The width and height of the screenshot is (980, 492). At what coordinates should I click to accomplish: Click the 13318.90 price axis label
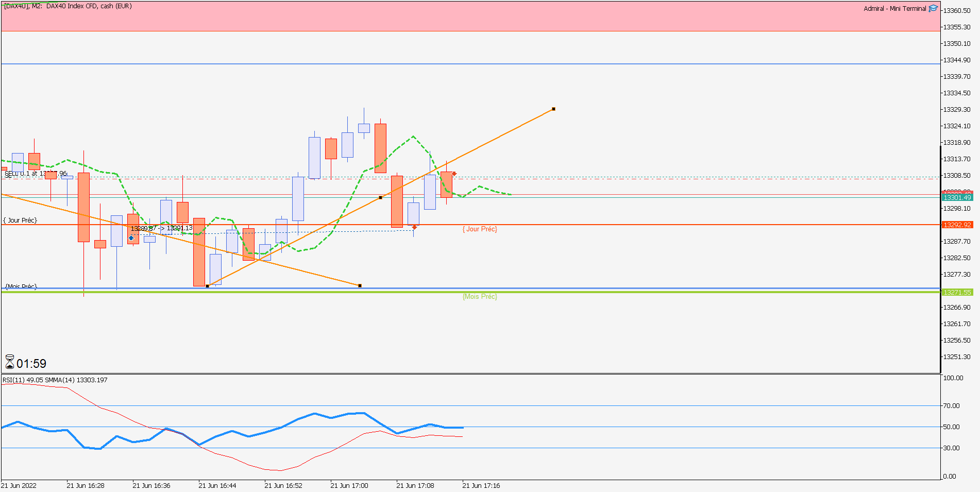point(957,142)
